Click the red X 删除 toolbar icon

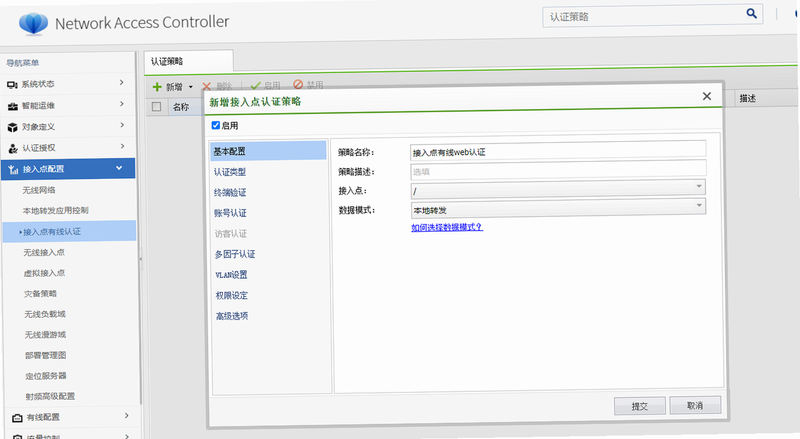pos(206,87)
